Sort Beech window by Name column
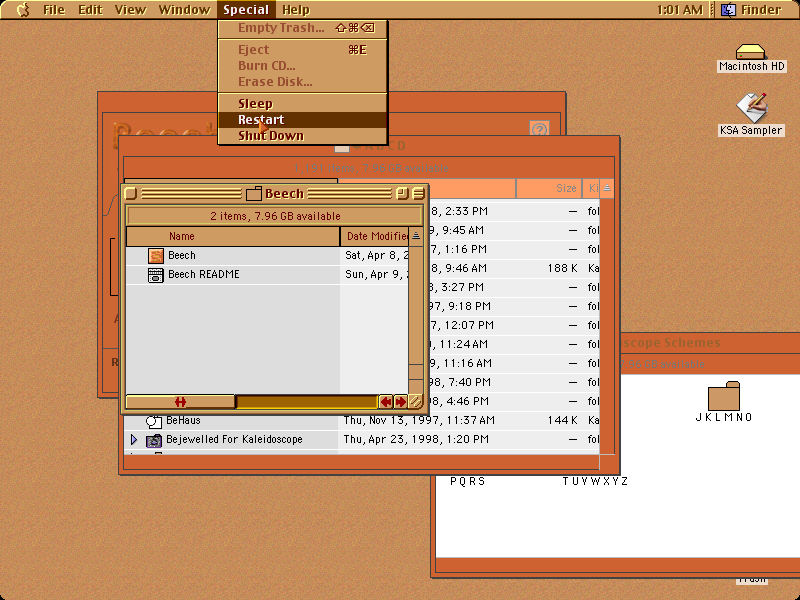The image size is (800, 600). 233,236
